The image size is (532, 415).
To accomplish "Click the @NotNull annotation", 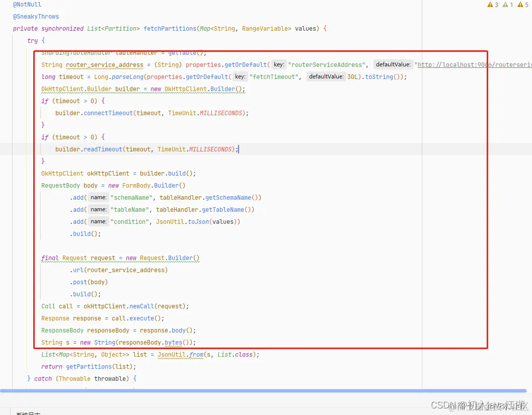I will coord(27,5).
